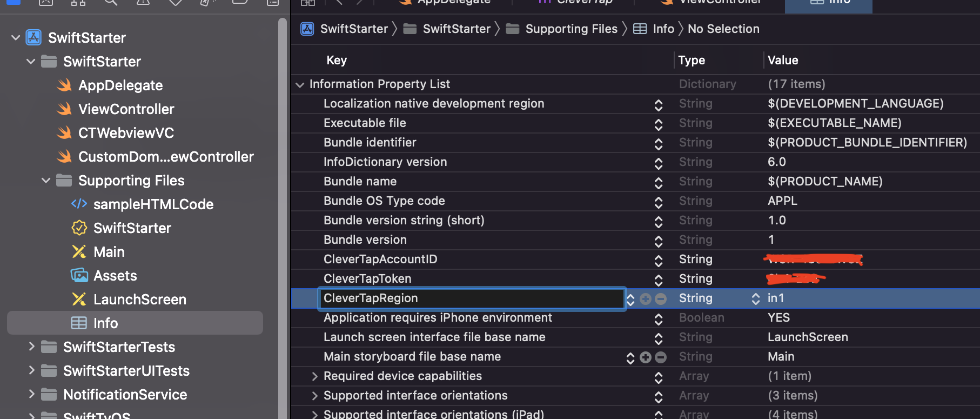Switch to the ViewController editor tab
This screenshot has width=980, height=419.
(710, 3)
